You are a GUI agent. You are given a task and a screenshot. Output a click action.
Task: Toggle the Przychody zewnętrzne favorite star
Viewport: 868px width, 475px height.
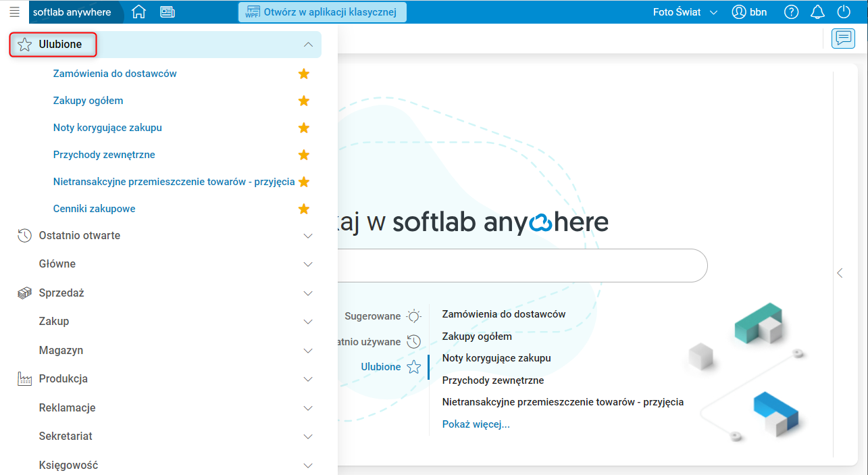(304, 154)
